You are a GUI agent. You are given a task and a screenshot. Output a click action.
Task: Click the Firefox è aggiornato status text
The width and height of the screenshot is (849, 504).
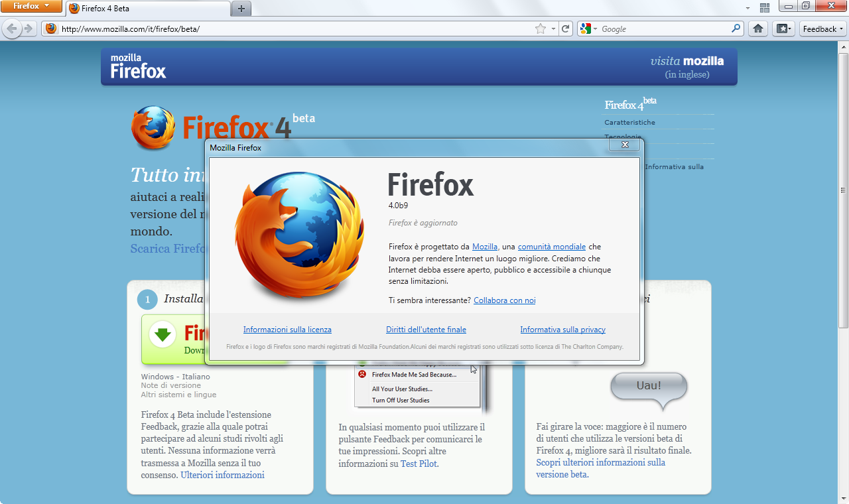(x=423, y=223)
